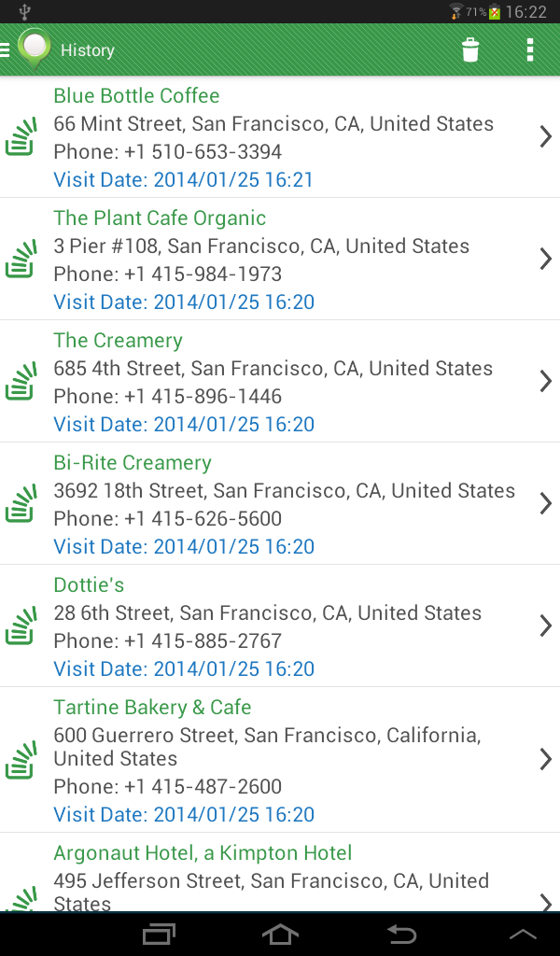Expand The Creamery entry chevron
The width and height of the screenshot is (560, 956).
pyautogui.click(x=545, y=381)
